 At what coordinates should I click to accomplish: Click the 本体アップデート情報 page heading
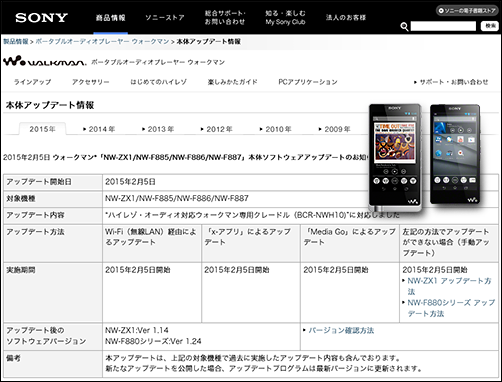[50, 105]
